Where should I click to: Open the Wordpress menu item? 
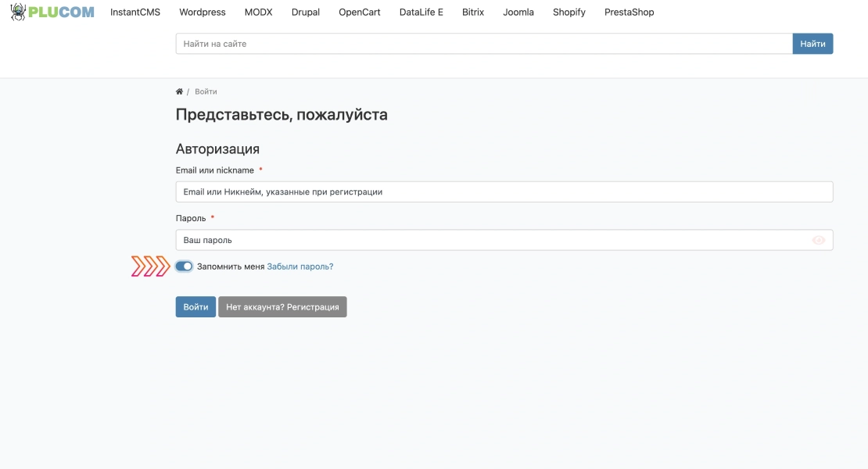(x=203, y=13)
